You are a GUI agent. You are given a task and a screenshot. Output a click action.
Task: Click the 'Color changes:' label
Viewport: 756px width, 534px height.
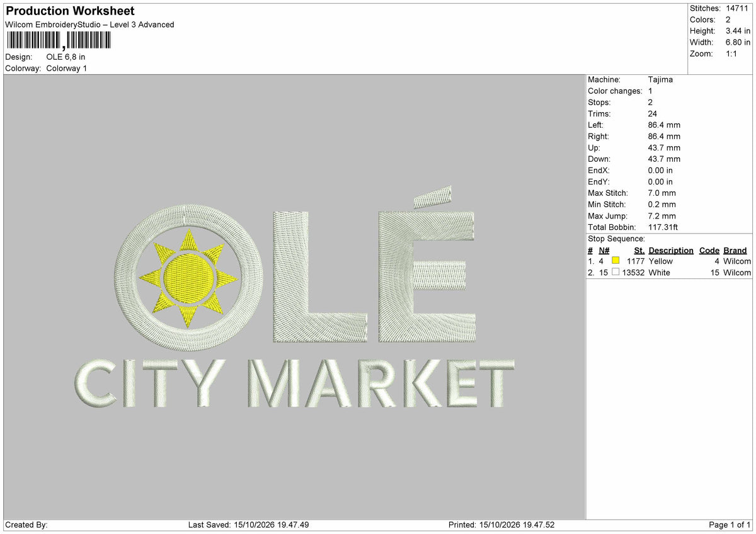[x=615, y=91]
